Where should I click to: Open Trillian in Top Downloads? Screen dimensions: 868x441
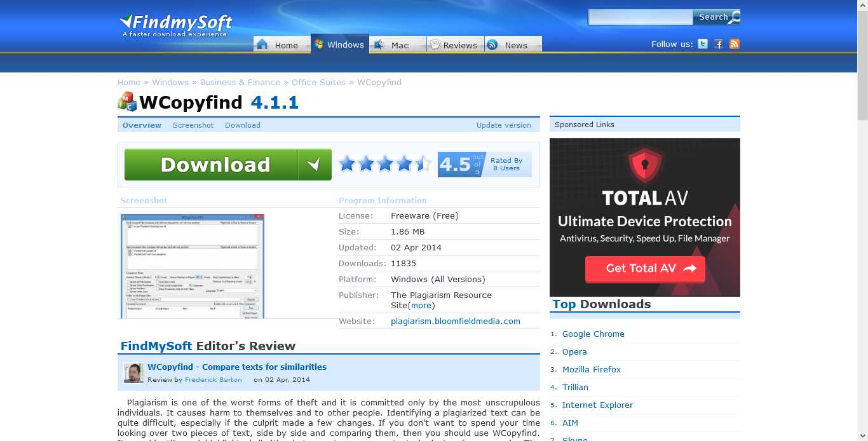pyautogui.click(x=575, y=387)
